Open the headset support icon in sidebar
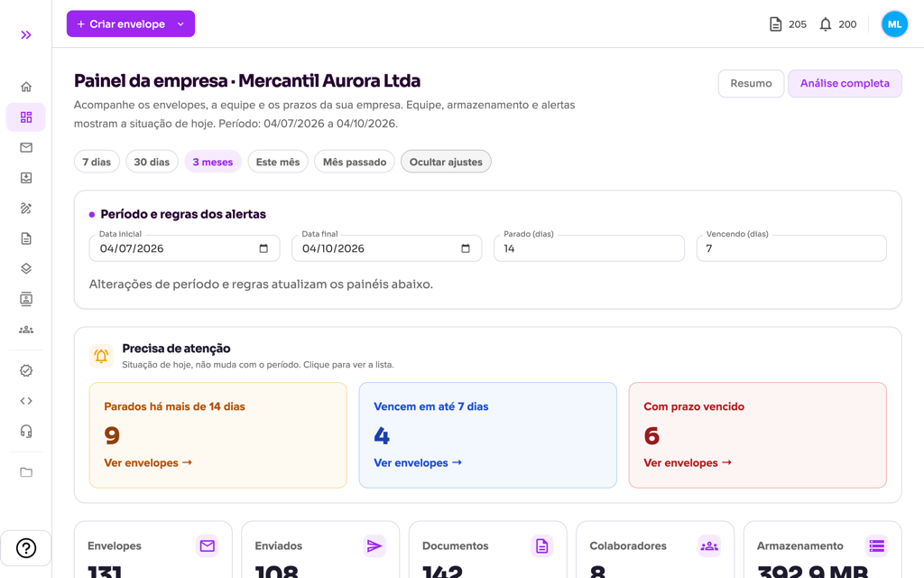The width and height of the screenshot is (924, 578). (26, 431)
